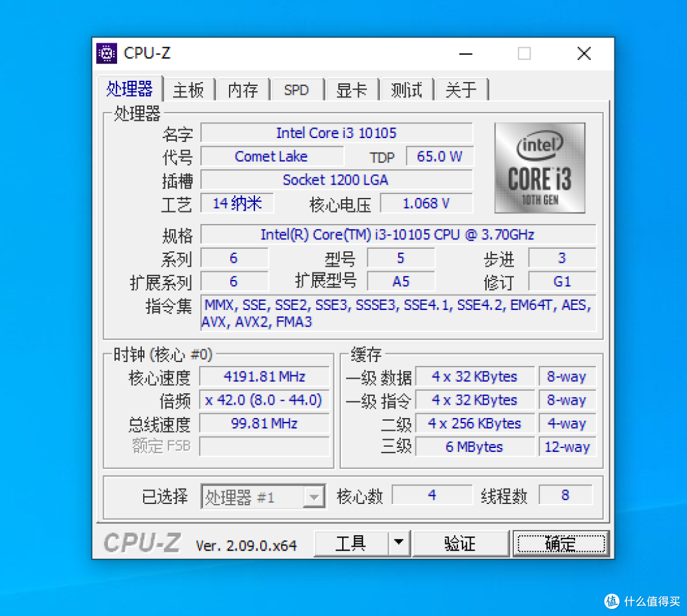Click the Comet Lake codename value
The height and width of the screenshot is (616, 687).
[x=272, y=157]
